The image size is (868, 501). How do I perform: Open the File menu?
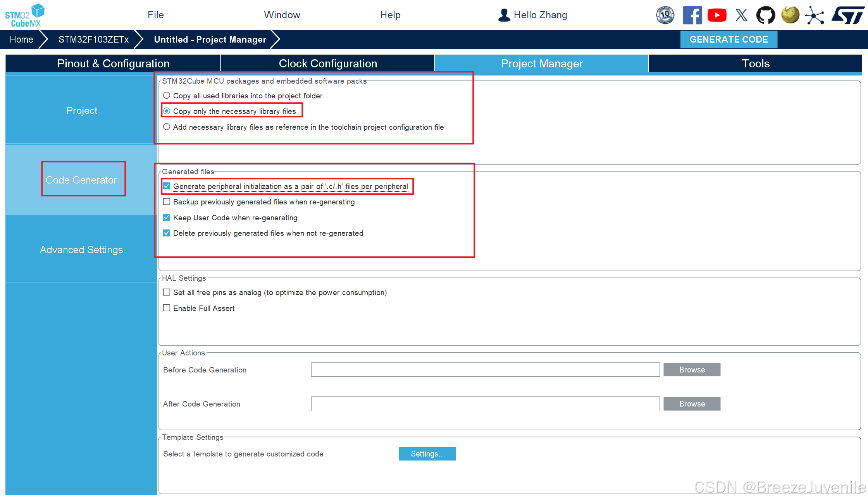click(155, 15)
